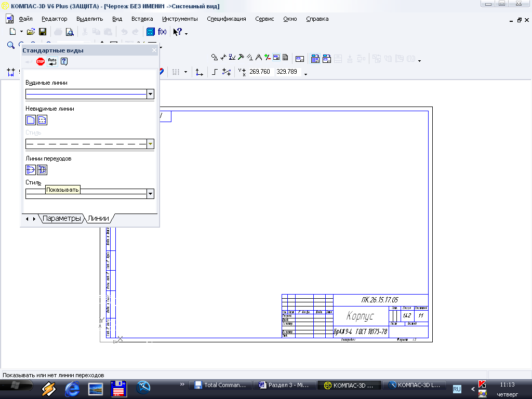The image size is (532, 399).
Task: Select the Measurements compass toolbar icon
Action: [x=259, y=57]
